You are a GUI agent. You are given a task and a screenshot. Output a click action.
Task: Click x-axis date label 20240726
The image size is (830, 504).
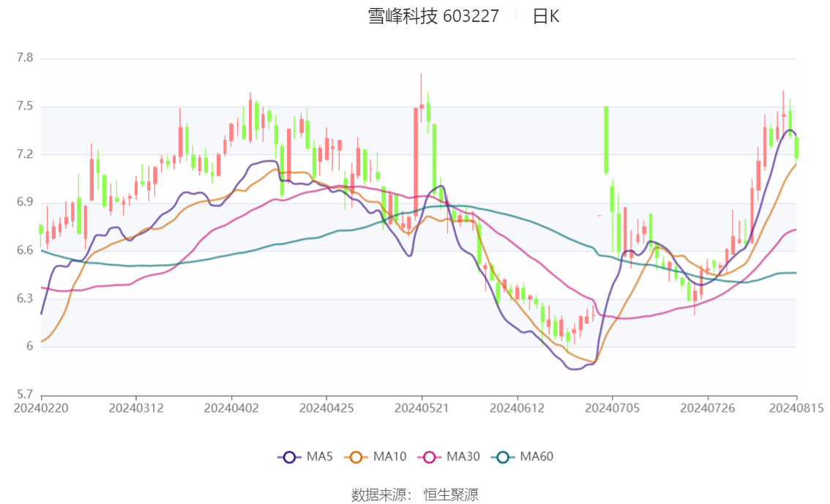coord(708,408)
